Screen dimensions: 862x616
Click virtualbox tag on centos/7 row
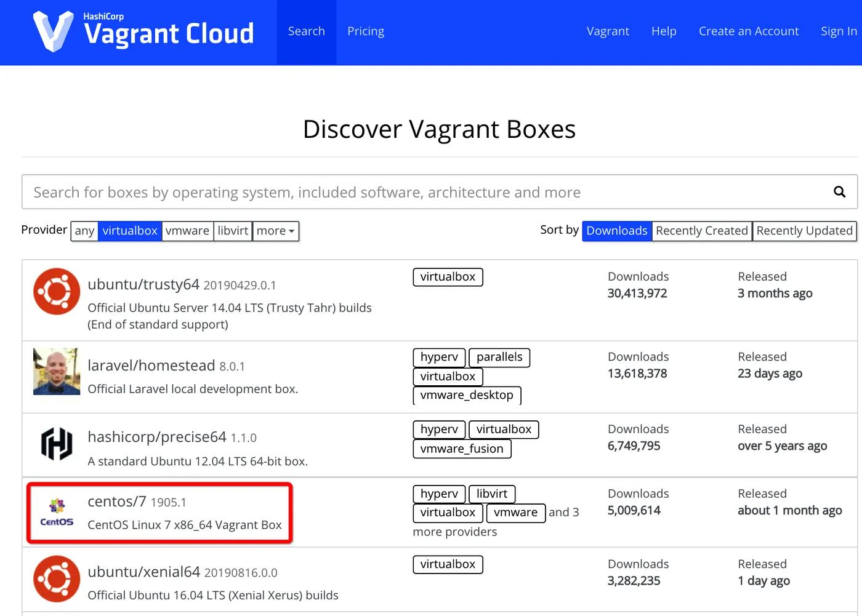pyautogui.click(x=448, y=513)
